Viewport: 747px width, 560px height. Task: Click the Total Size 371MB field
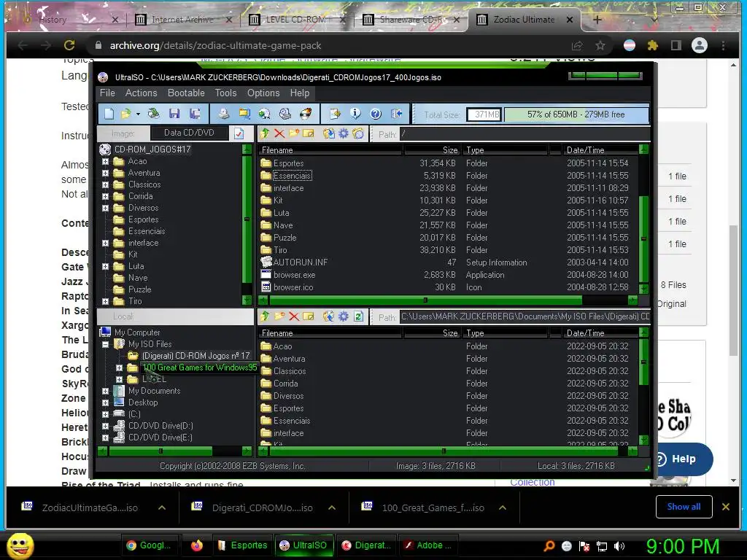tap(484, 114)
